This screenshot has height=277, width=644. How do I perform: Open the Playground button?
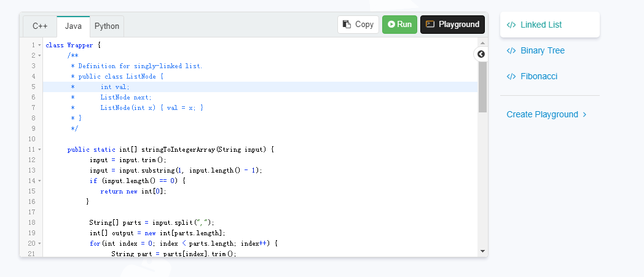pyautogui.click(x=453, y=25)
